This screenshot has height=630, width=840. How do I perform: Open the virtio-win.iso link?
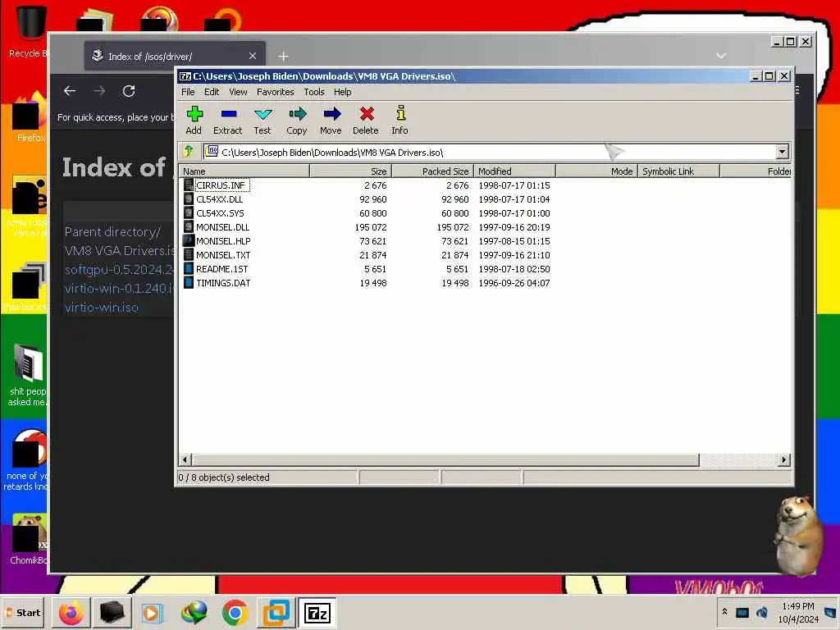(x=101, y=308)
